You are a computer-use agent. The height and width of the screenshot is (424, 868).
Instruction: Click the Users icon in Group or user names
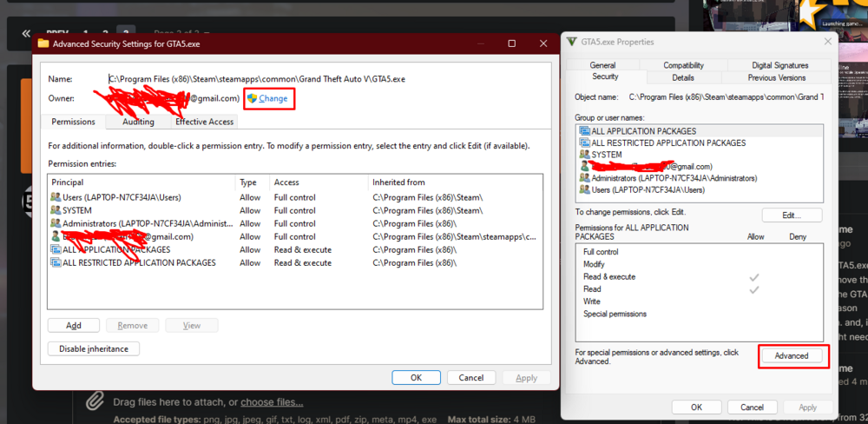(x=584, y=189)
